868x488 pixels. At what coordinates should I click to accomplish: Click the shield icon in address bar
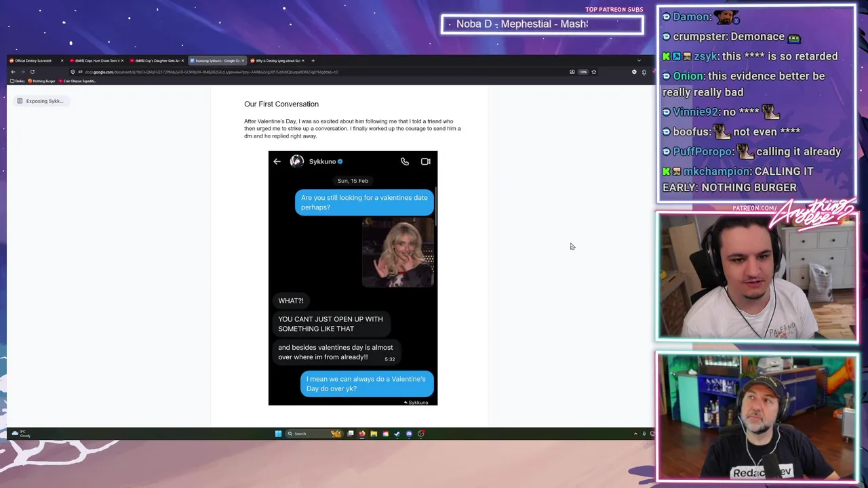tap(73, 72)
